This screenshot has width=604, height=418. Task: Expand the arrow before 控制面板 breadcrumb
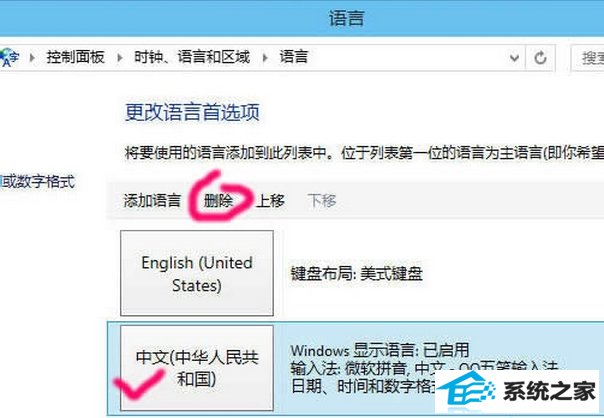pyautogui.click(x=32, y=58)
